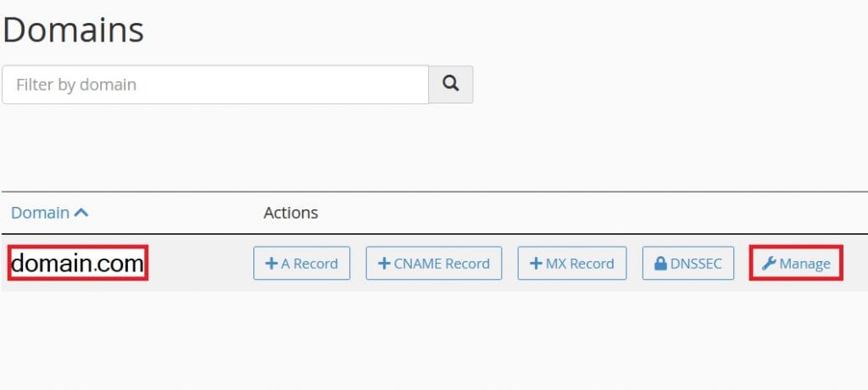The height and width of the screenshot is (390, 868).
Task: Sort the table by the Domain column header
Action: 41,213
